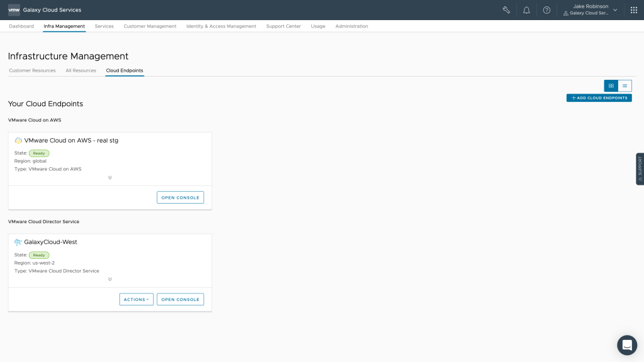Open the Actions dropdown for GalaxyCloud-West
Viewport: 644px width, 362px height.
(136, 299)
